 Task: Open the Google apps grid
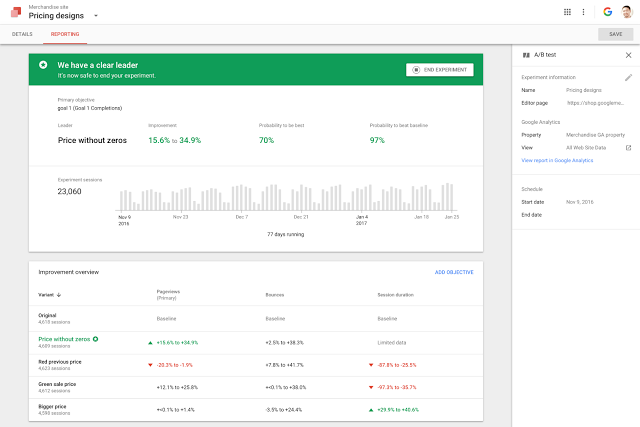tap(568, 12)
